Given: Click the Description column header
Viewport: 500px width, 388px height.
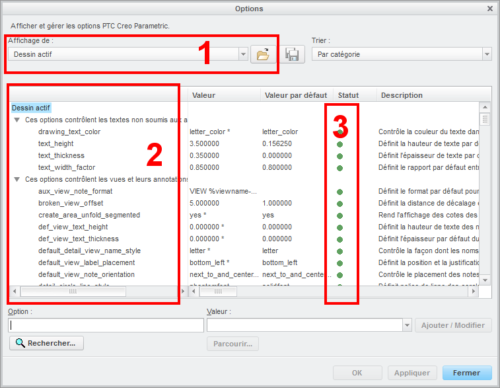Looking at the screenshot, I should [x=402, y=95].
